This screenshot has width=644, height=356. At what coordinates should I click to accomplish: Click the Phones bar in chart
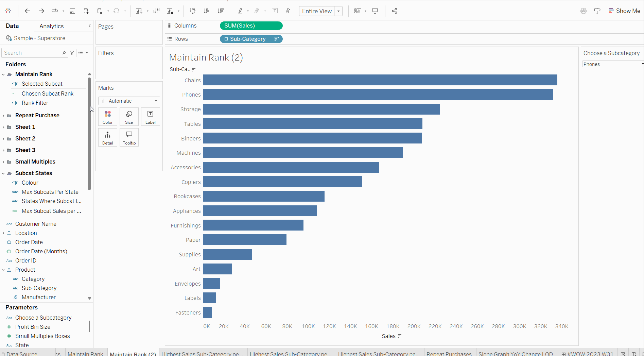coord(378,95)
